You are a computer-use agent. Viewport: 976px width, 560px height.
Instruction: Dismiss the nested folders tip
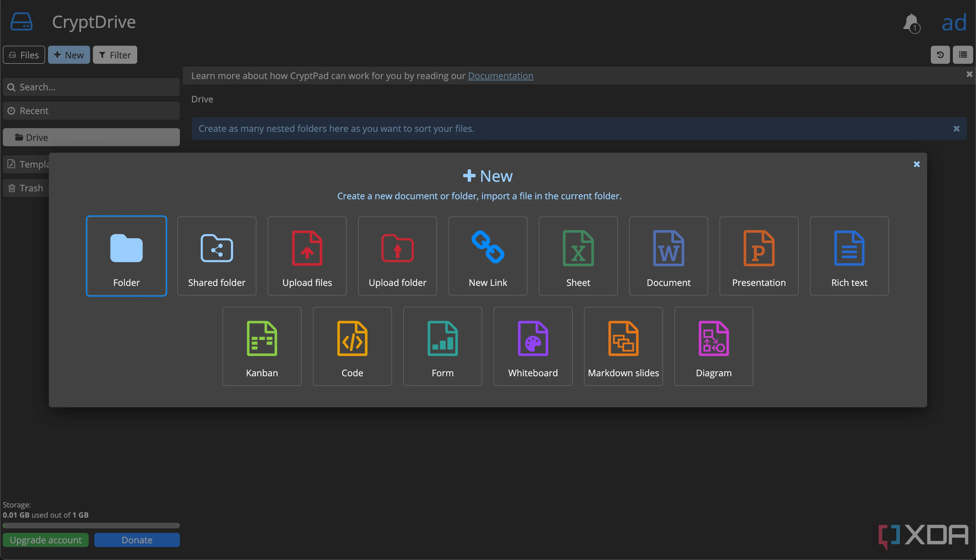click(957, 128)
